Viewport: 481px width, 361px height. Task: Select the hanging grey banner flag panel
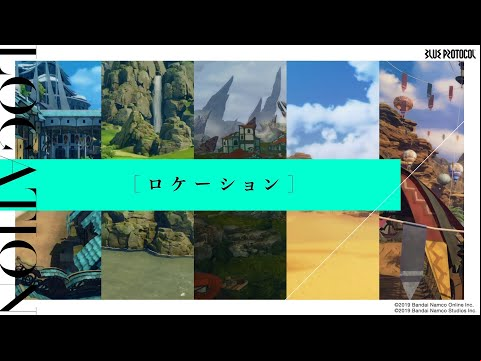tap(422, 255)
